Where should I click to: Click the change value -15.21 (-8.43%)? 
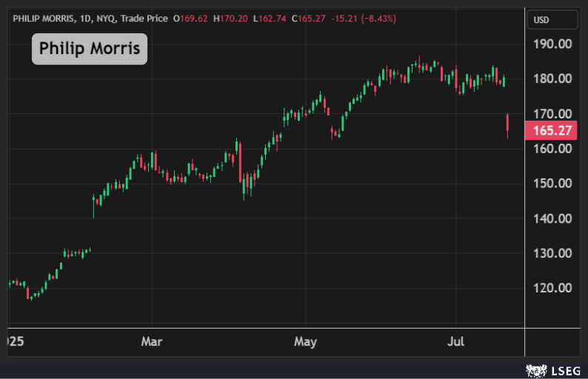coord(364,18)
